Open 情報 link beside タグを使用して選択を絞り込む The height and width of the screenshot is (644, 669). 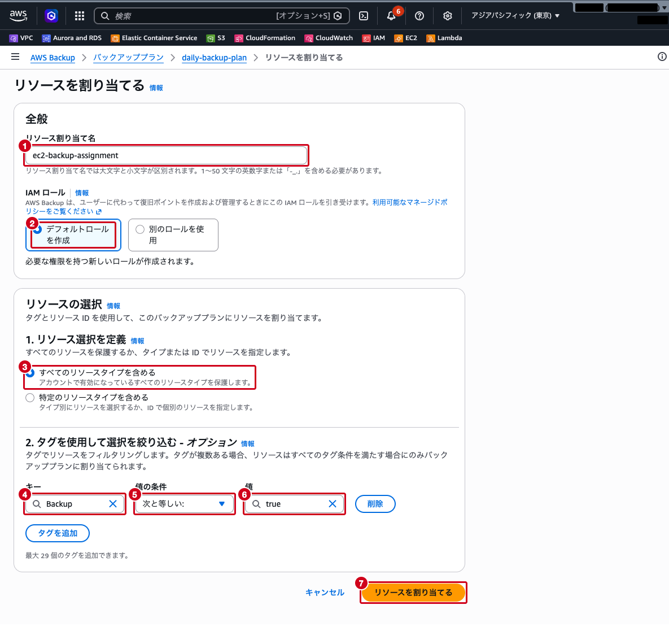(x=247, y=444)
